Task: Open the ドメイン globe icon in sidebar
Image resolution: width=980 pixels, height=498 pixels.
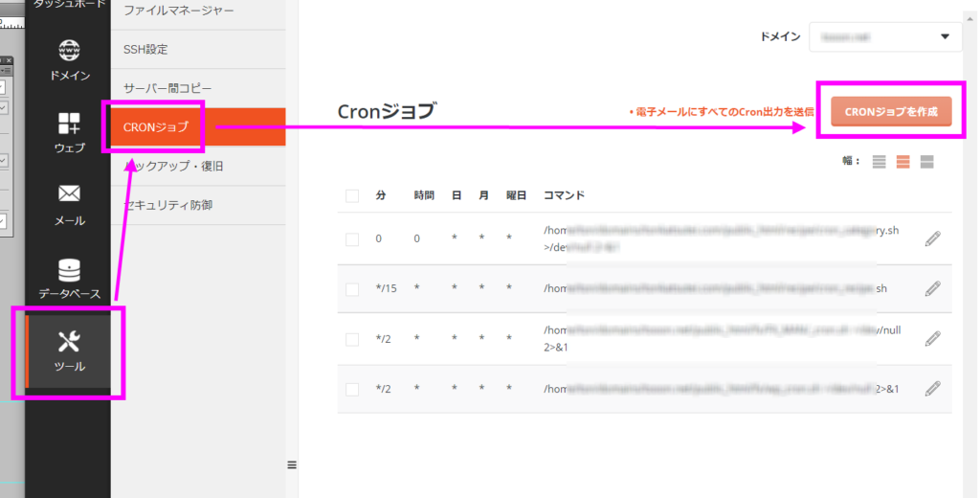Action: tap(69, 51)
